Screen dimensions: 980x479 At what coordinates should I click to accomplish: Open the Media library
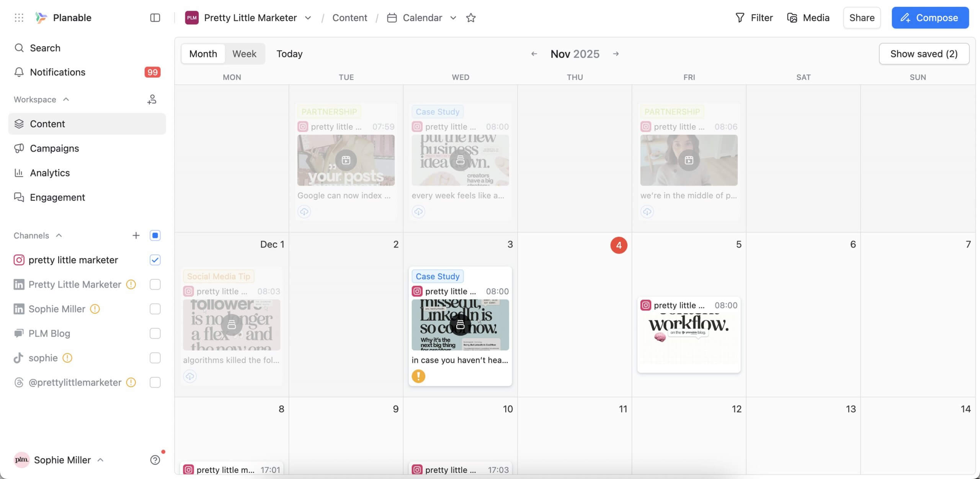[808, 17]
